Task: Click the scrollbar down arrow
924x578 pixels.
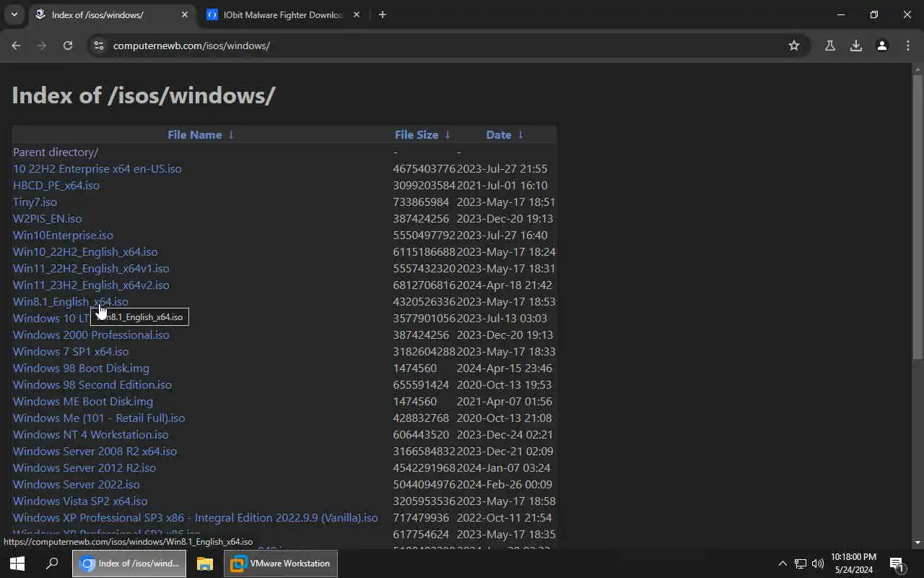Action: click(918, 543)
